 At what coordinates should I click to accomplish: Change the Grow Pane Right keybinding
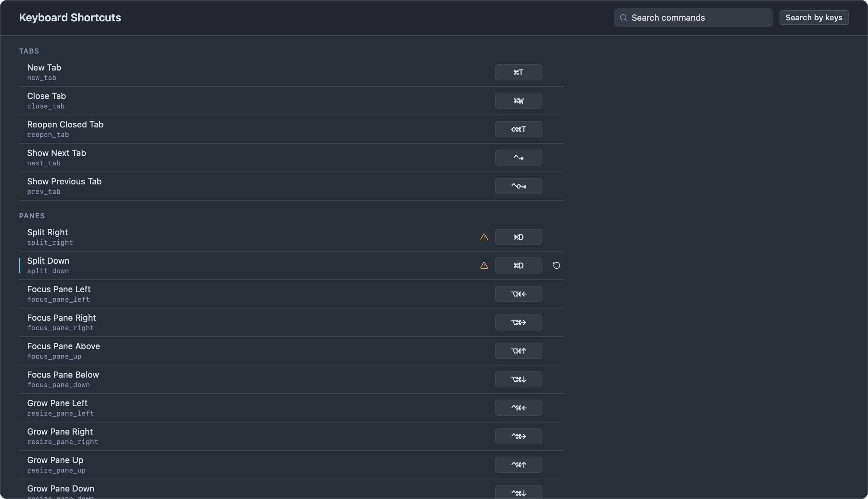[518, 436]
